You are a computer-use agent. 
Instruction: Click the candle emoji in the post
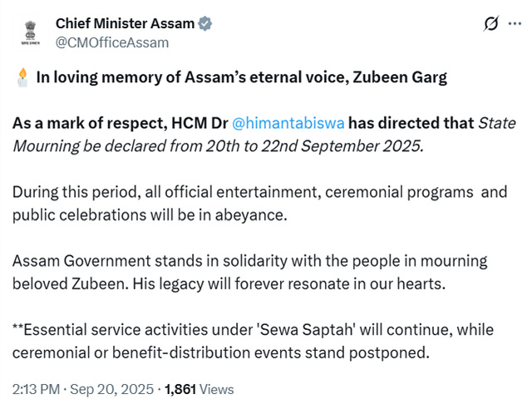22,77
